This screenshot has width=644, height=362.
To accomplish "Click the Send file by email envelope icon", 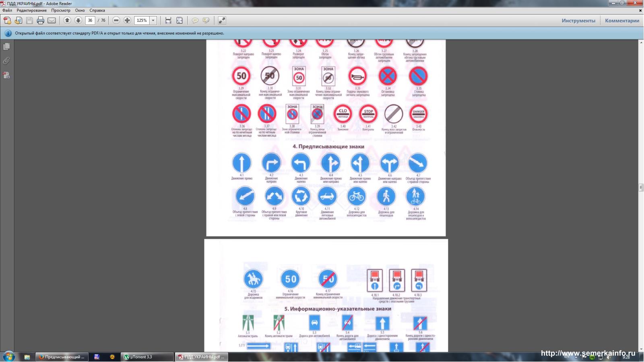I will [52, 21].
